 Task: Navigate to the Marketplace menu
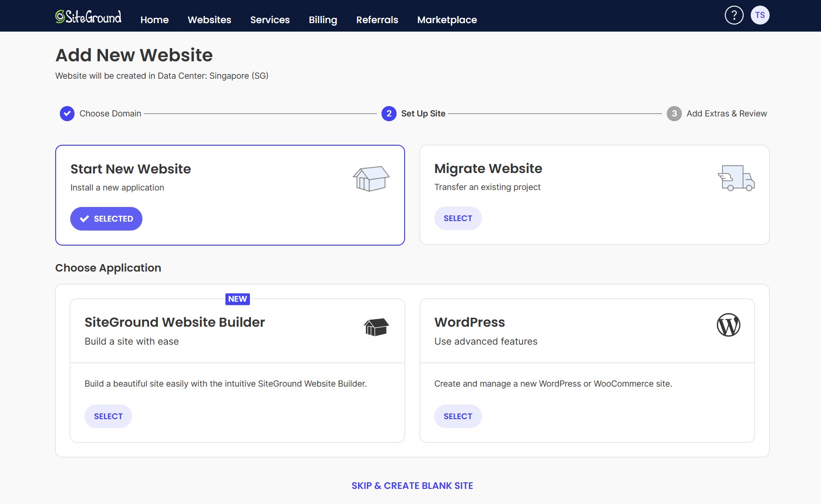[447, 20]
